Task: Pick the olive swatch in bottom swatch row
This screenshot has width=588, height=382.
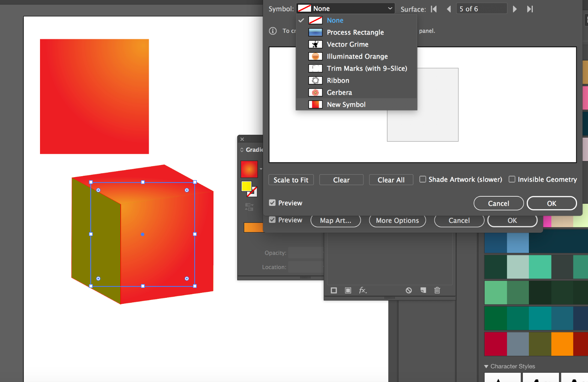Action: [x=540, y=344]
